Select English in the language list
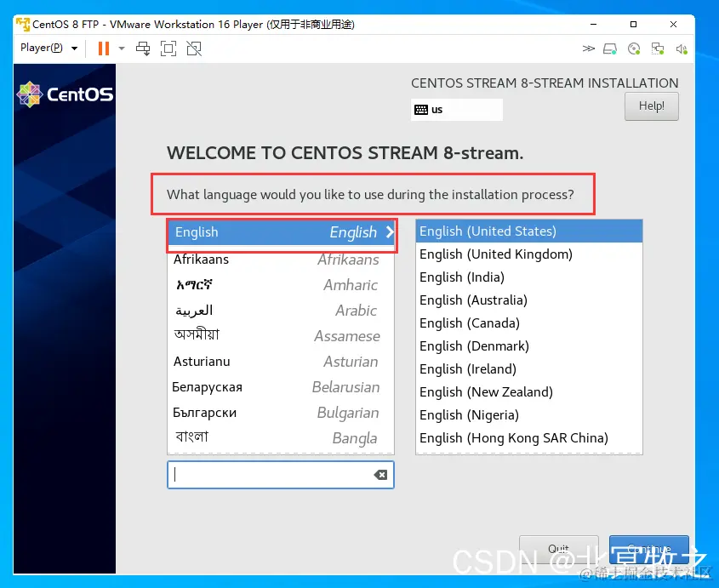The height and width of the screenshot is (588, 719). (x=281, y=232)
